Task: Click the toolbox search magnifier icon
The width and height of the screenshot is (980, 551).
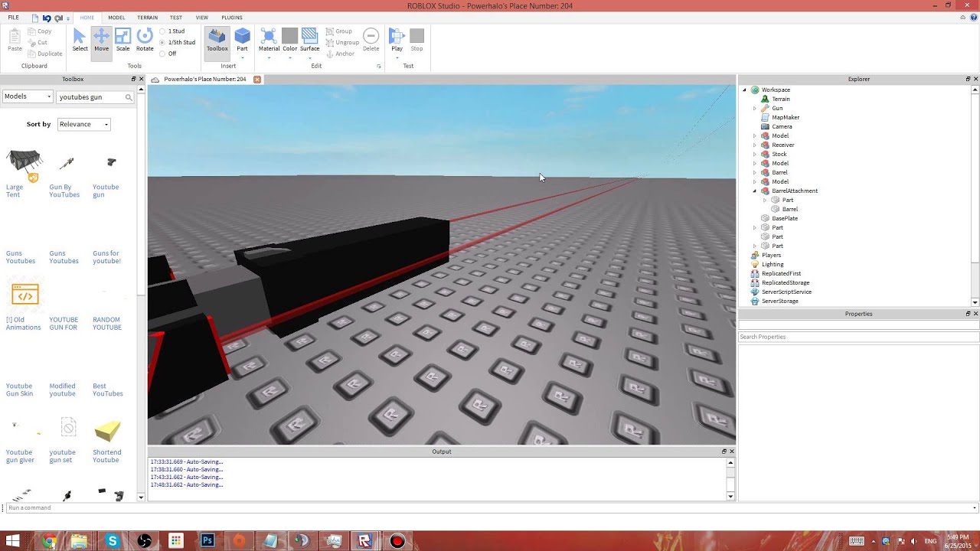Action: coord(129,97)
